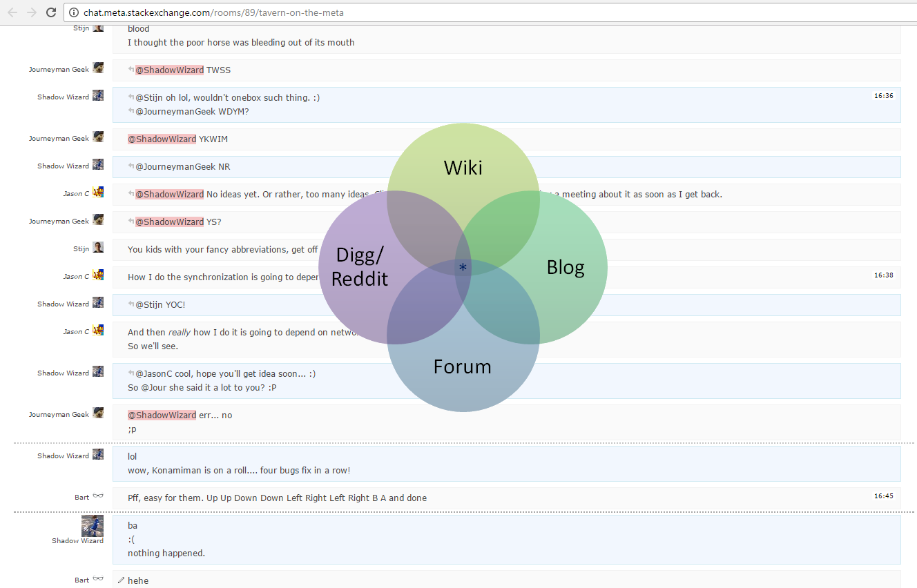Open Shadow Wizard avatar beside NR message
The image size is (917, 588).
98,164
